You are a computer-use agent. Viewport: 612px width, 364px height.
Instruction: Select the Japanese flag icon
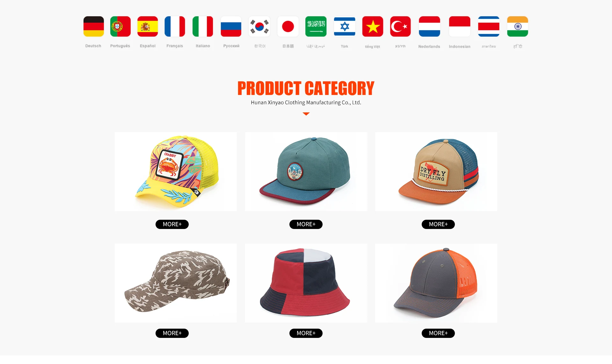coord(288,26)
